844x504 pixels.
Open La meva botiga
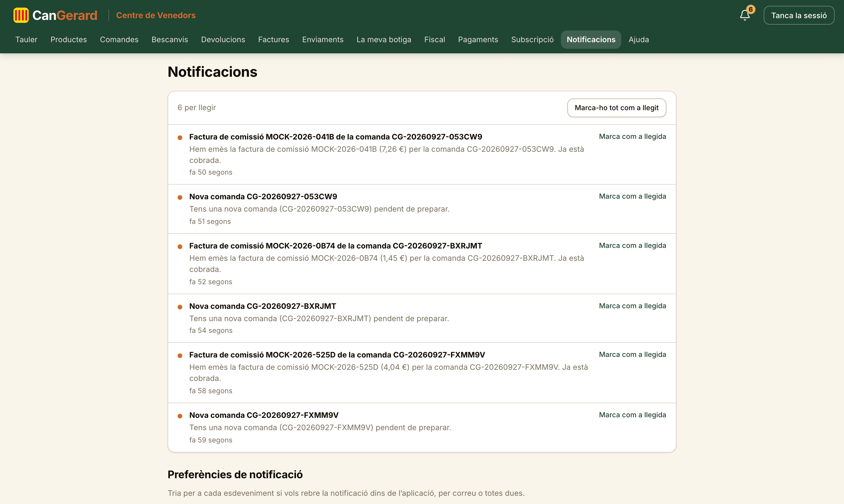(384, 39)
